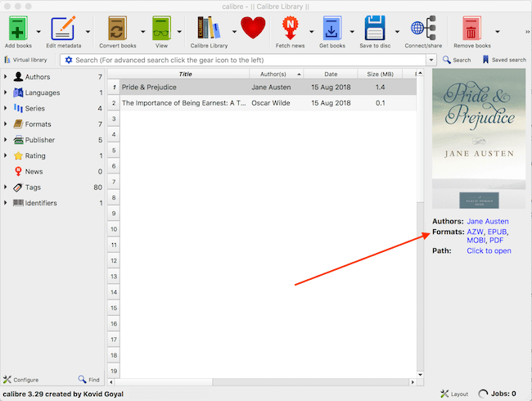Open the Convert books dropdown arrow
The width and height of the screenshot is (532, 401).
pos(143,32)
